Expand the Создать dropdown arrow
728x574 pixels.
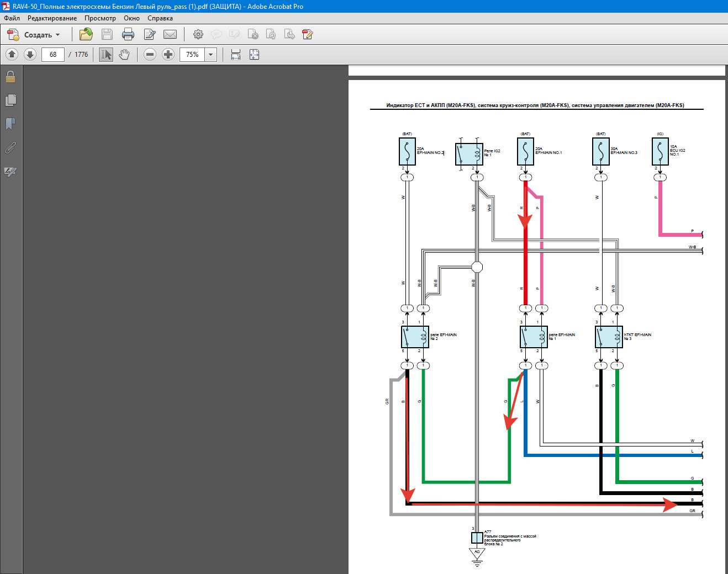coord(57,35)
